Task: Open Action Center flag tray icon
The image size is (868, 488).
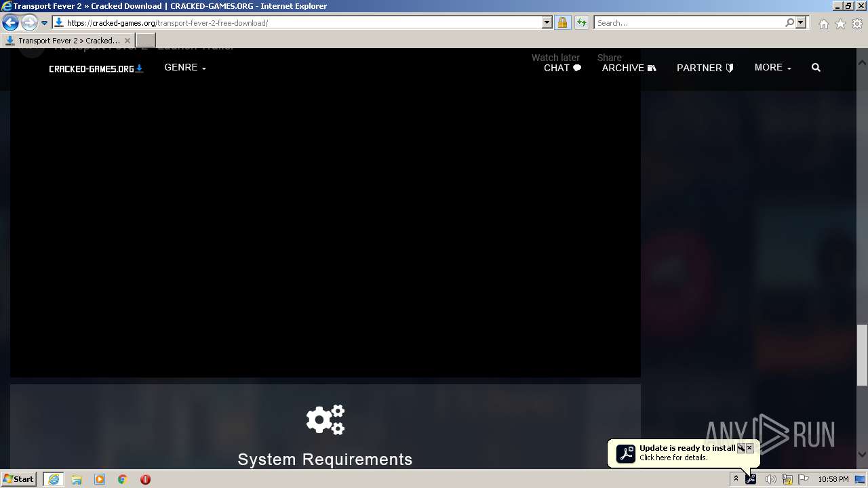Action: [x=804, y=479]
